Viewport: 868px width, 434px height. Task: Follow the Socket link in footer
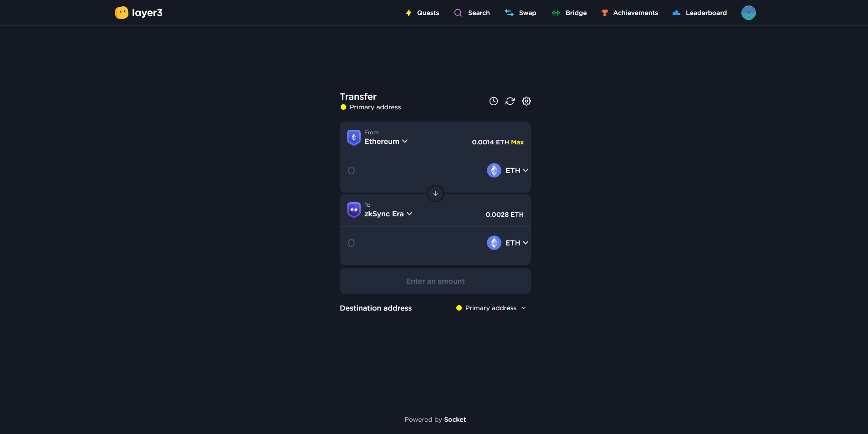pos(455,419)
